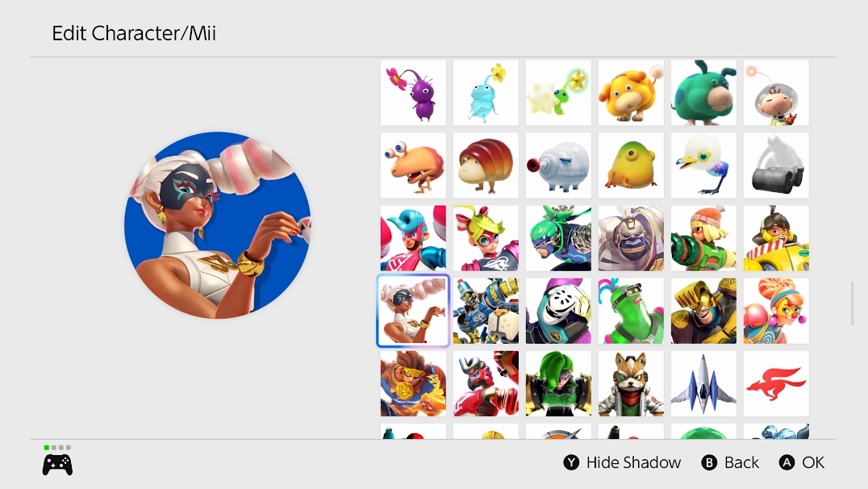This screenshot has width=868, height=489.
Task: Select the Ninjara character icon
Action: click(x=558, y=238)
